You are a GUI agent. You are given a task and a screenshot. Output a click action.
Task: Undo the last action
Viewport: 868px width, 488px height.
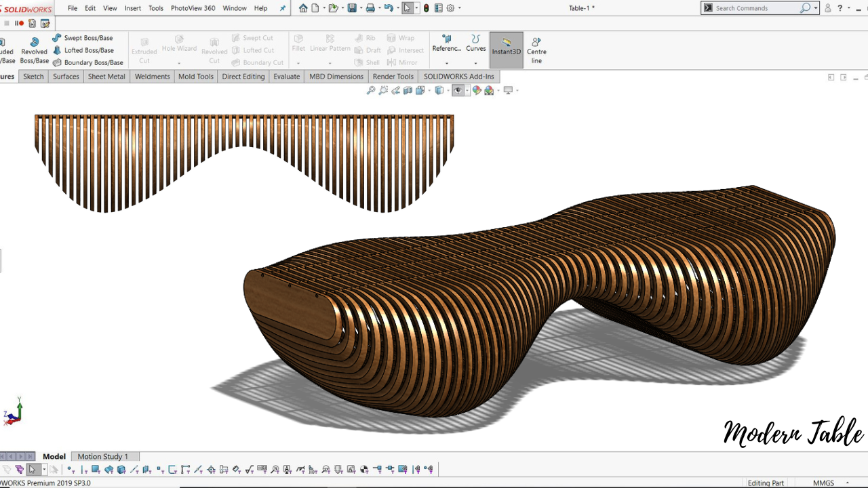[x=389, y=8]
